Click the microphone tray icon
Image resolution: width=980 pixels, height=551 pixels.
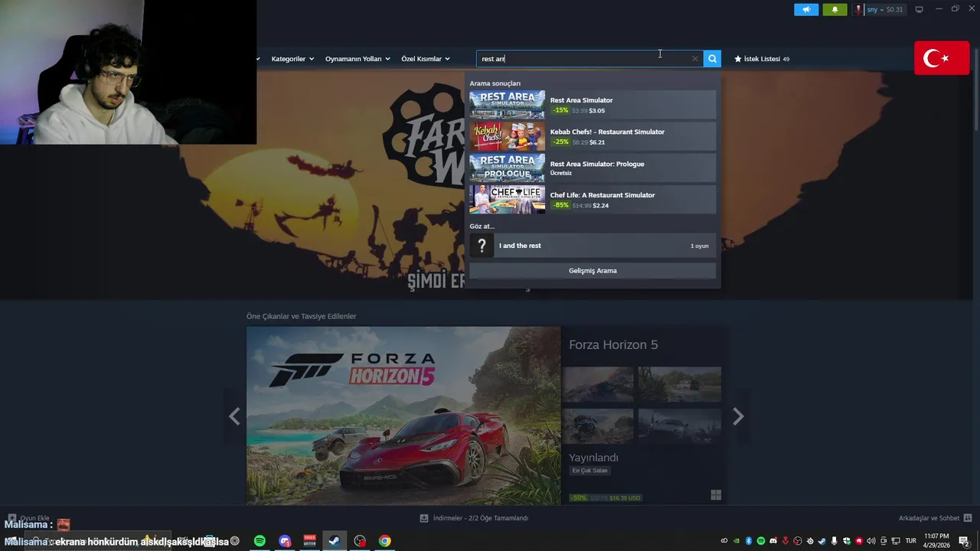[835, 541]
